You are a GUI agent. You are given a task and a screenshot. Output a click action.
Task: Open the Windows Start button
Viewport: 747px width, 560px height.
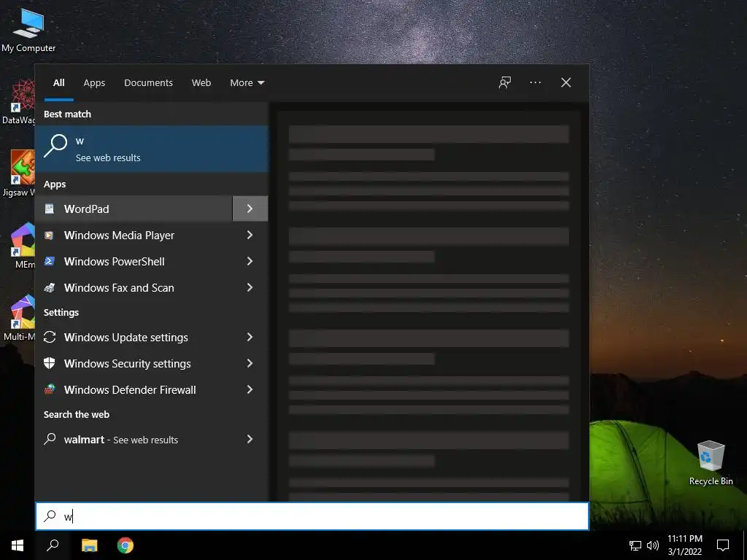click(x=18, y=545)
